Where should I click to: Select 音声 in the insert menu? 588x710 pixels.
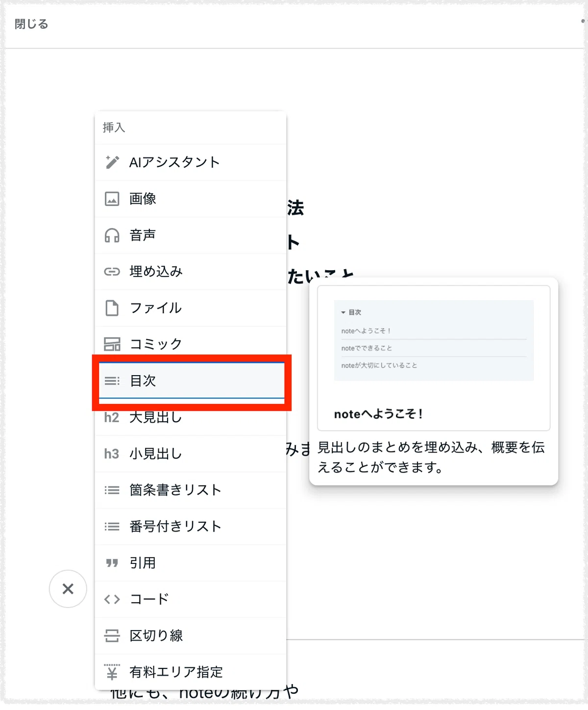click(191, 235)
